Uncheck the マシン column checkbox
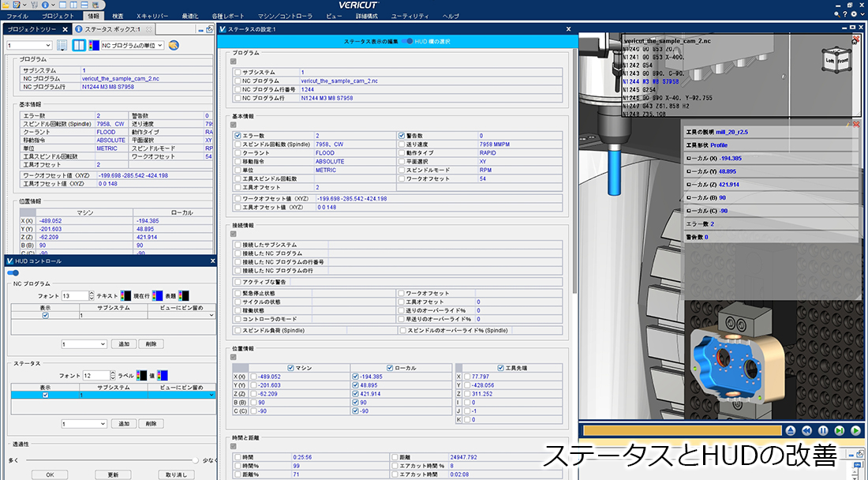 click(291, 368)
